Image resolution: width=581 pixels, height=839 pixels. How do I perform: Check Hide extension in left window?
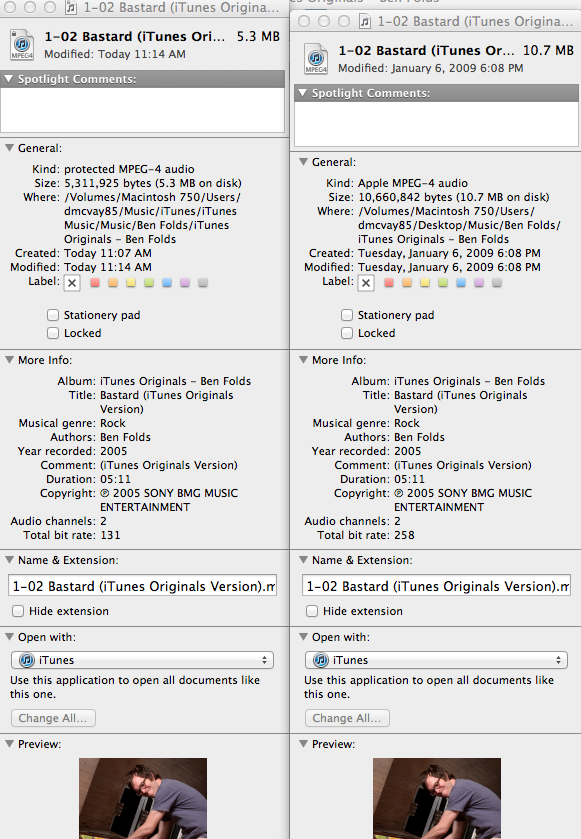click(18, 611)
